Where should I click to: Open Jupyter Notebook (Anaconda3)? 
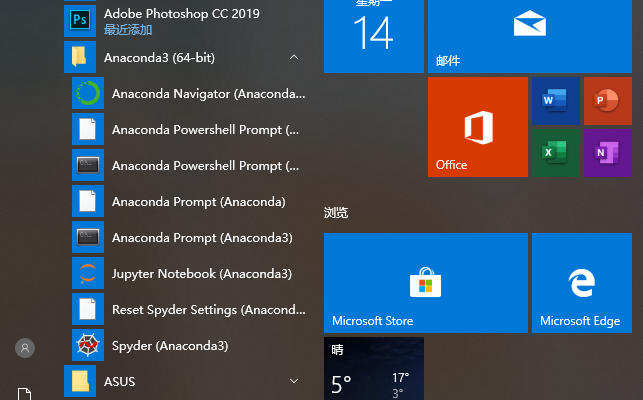[x=190, y=274]
